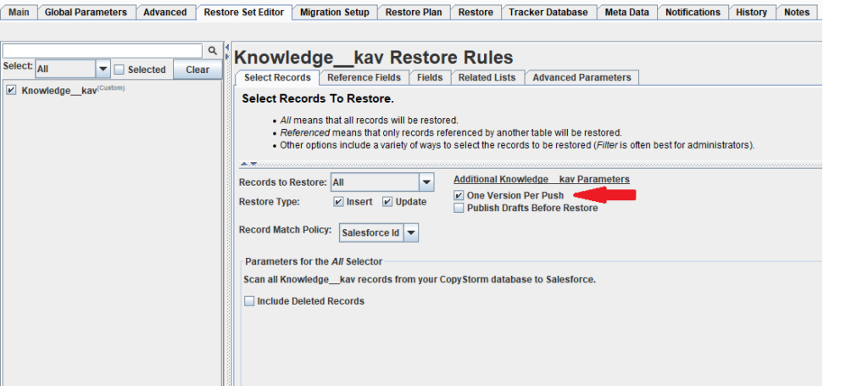Go to the Meta Data tab
Image resolution: width=868 pixels, height=386 pixels.
(x=626, y=12)
